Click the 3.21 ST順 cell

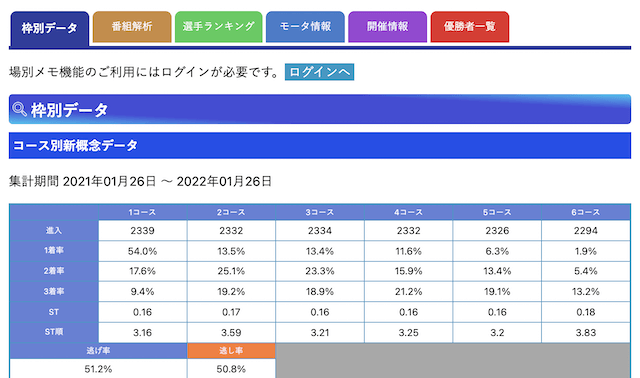coord(320,332)
